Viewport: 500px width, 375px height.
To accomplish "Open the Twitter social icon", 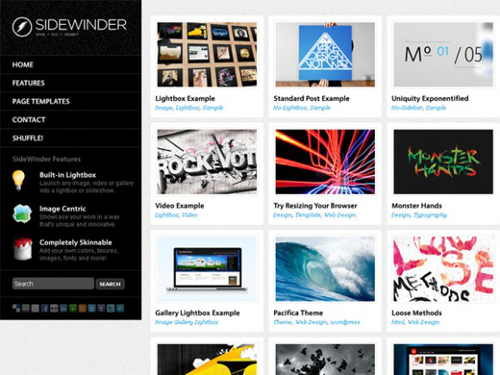I will [x=111, y=308].
